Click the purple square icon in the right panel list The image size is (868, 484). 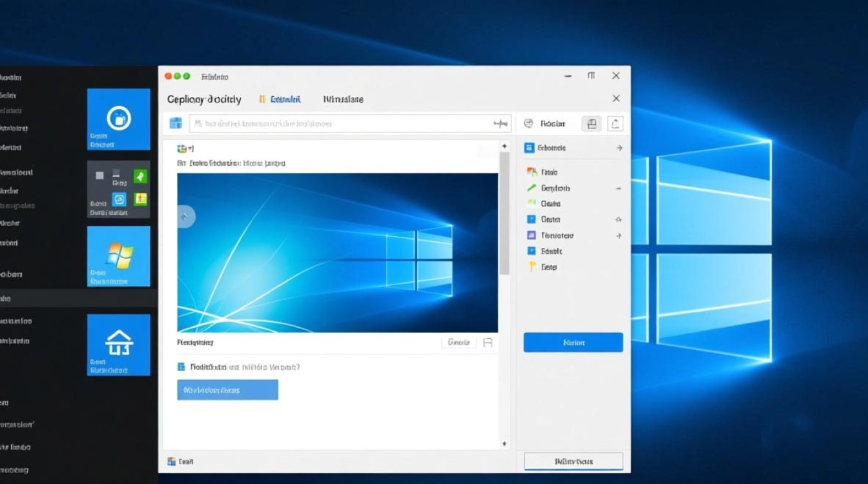[x=532, y=236]
